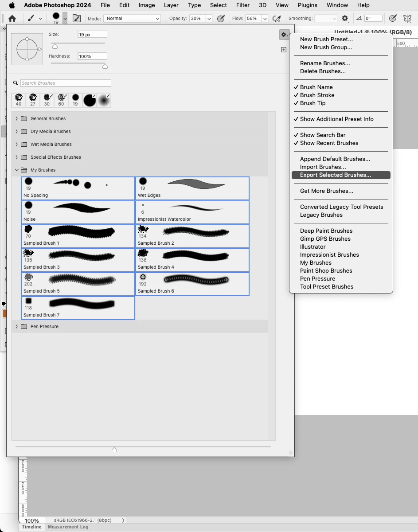Toggle pressure for size icon

393,19
